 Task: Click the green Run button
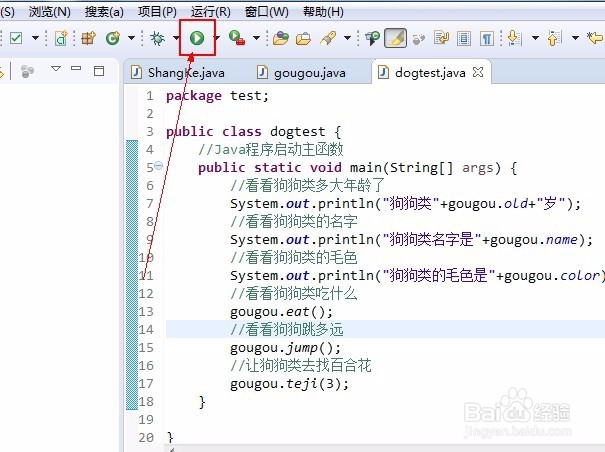(197, 38)
